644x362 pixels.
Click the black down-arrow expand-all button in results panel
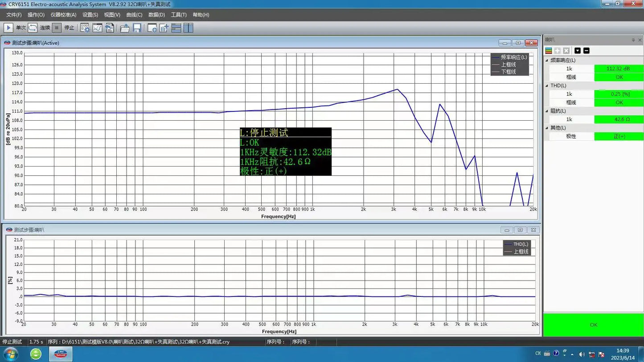tap(578, 51)
